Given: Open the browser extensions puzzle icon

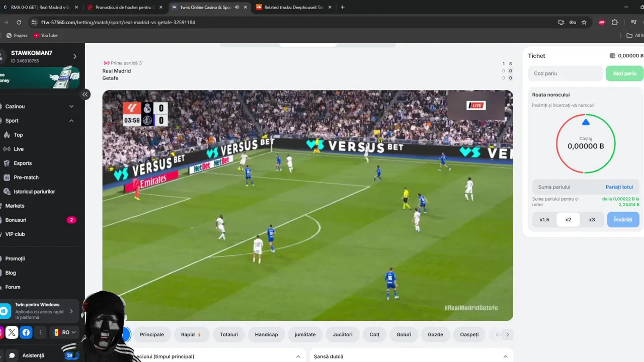Looking at the screenshot, I should (x=615, y=22).
